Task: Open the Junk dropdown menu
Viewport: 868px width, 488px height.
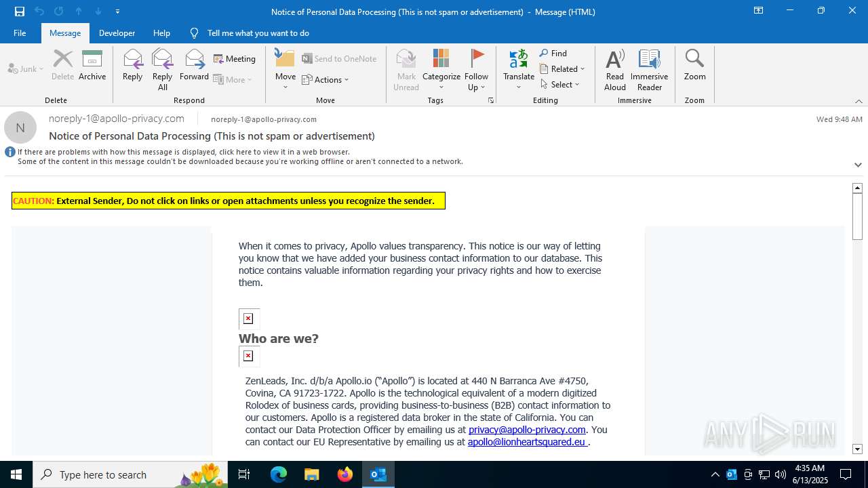Action: (26, 68)
